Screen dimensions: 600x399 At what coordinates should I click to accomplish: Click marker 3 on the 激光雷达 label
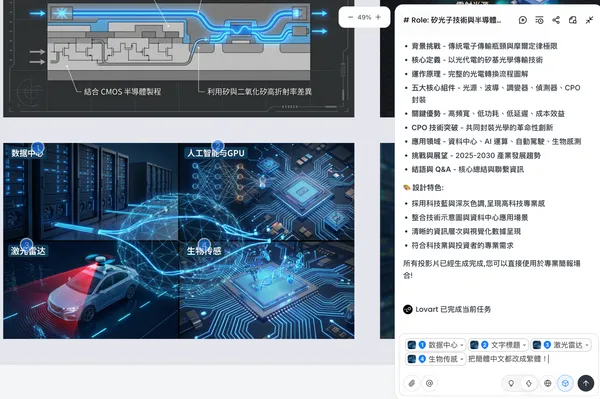click(x=26, y=244)
